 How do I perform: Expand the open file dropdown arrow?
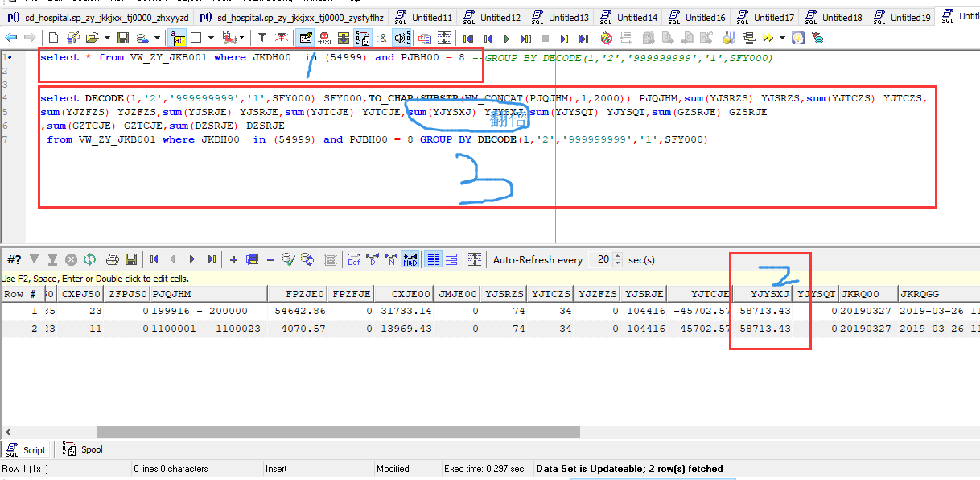pos(107,38)
